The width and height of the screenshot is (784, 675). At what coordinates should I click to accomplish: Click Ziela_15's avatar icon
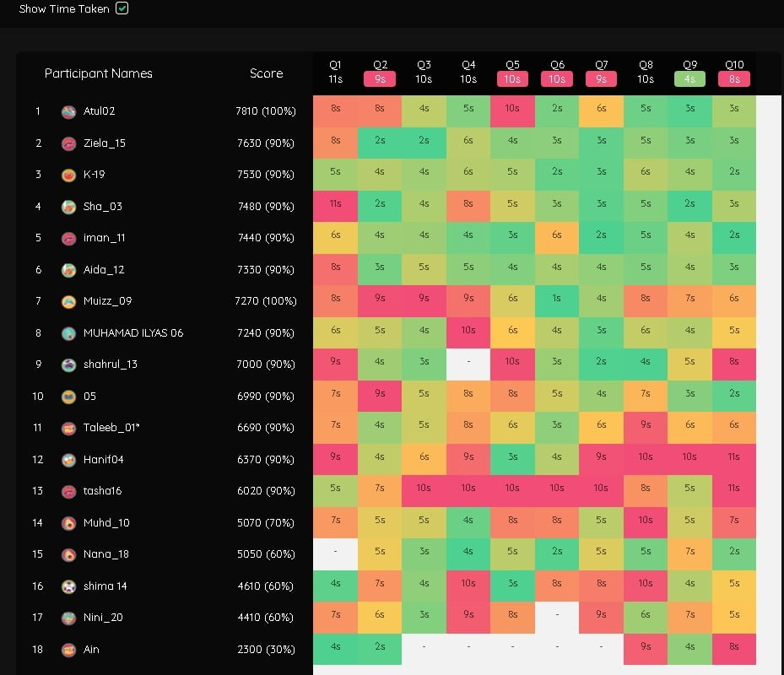[x=69, y=143]
